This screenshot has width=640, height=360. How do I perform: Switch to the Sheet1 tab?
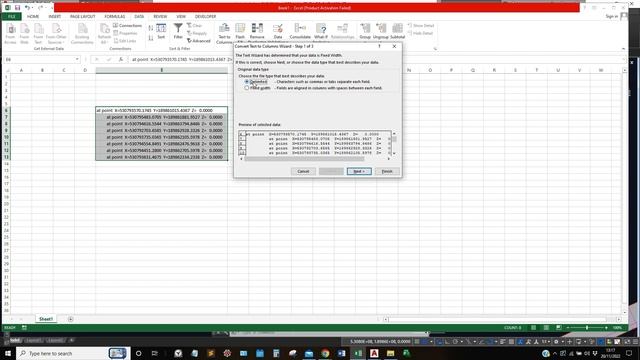point(46,319)
